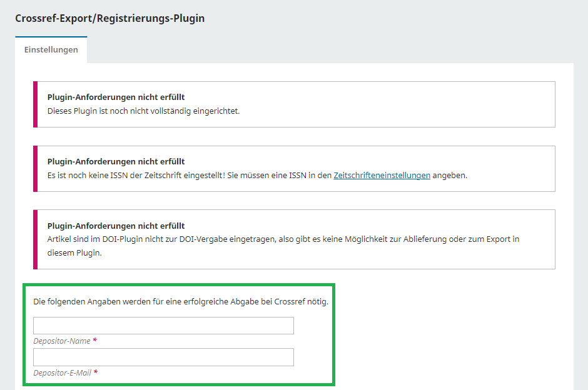This screenshot has width=588, height=390.
Task: Click the 'Die folgenden Angaben werden' intro text
Action: click(x=181, y=302)
